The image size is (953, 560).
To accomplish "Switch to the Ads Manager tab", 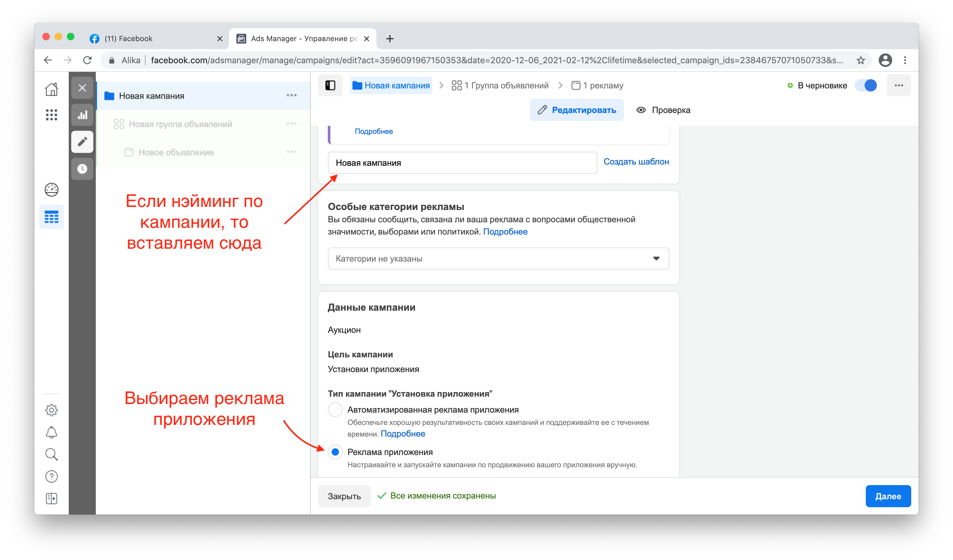I will 302,39.
